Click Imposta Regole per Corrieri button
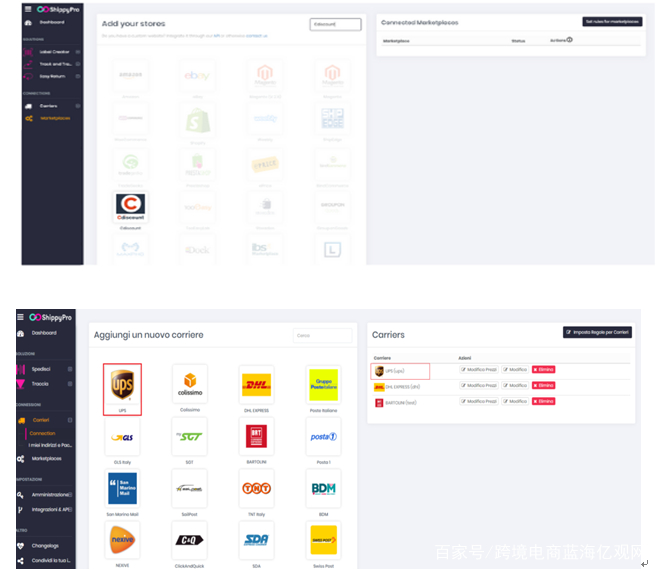The image size is (657, 571). [x=597, y=332]
